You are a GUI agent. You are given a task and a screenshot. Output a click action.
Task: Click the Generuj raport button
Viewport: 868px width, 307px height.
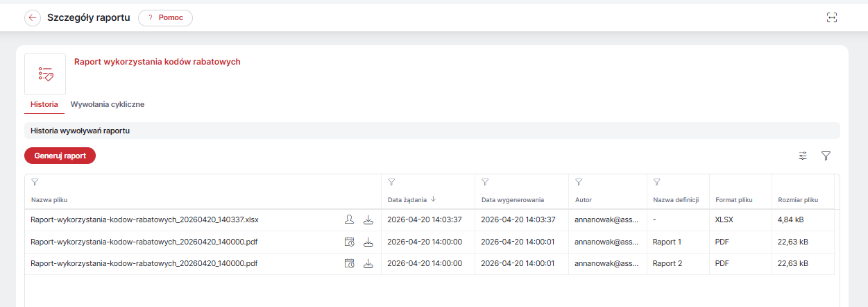tap(60, 156)
